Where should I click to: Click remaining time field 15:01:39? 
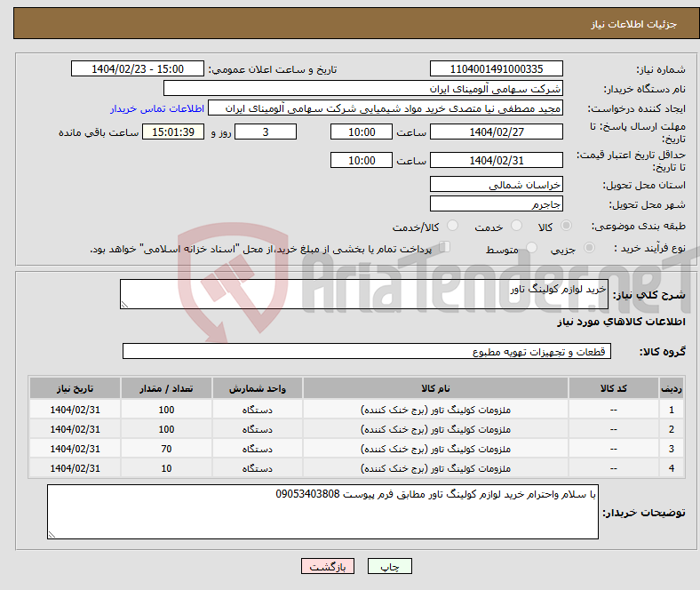(173, 132)
